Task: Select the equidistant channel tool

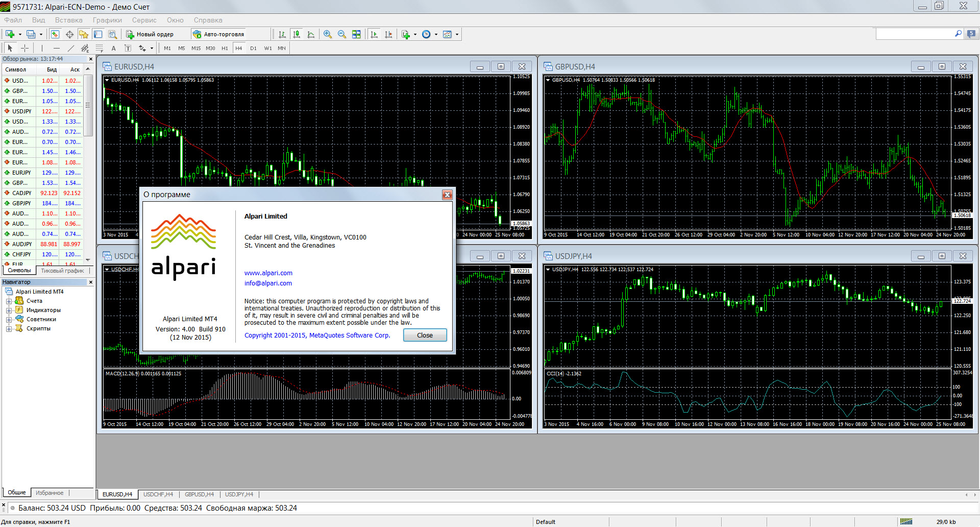Action: tap(85, 48)
